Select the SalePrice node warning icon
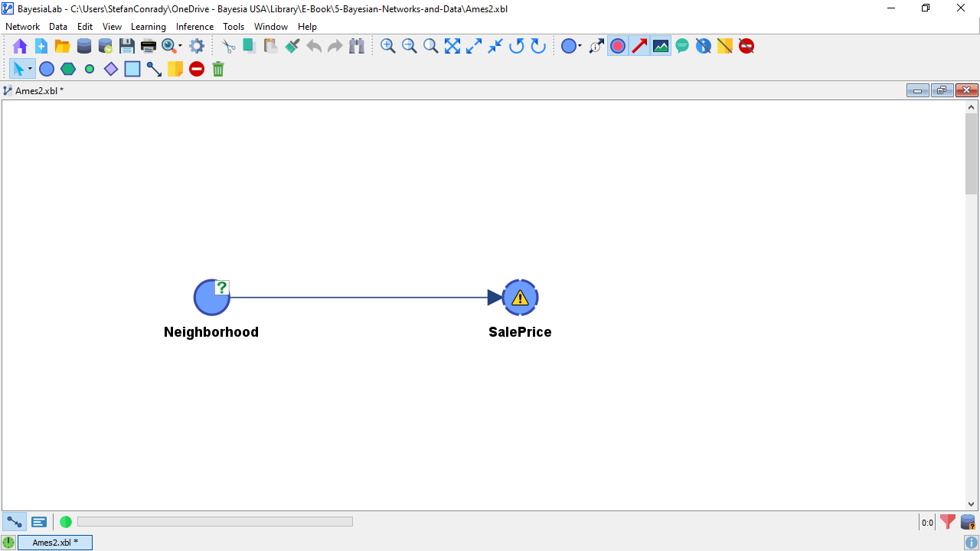This screenshot has height=551, width=980. pyautogui.click(x=520, y=298)
